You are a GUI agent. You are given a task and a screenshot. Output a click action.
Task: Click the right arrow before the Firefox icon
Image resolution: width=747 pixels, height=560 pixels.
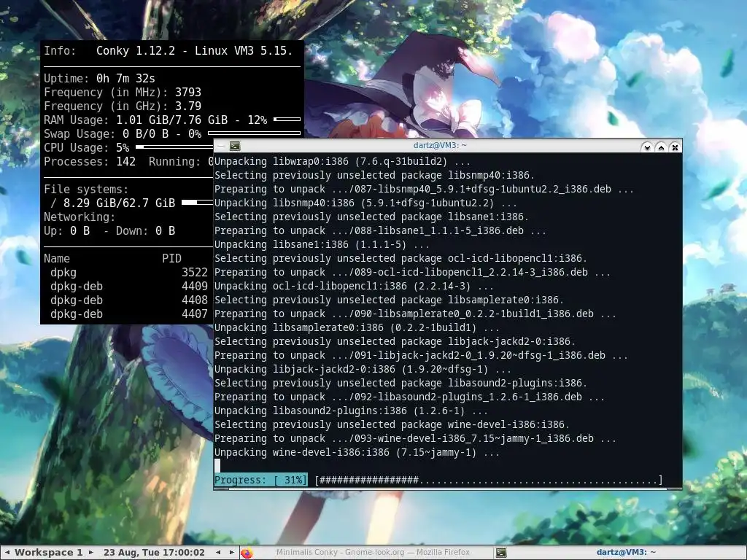click(232, 553)
